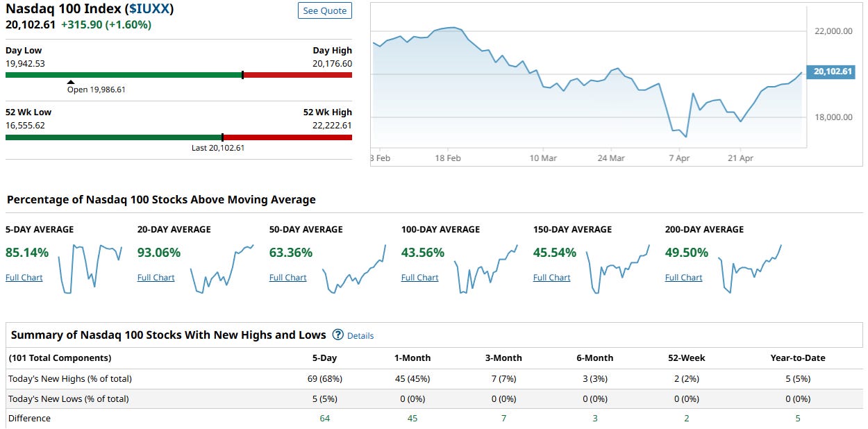Click the 5-Day Average sparkline chart
Screen dimensions: 868x429
[90, 269]
